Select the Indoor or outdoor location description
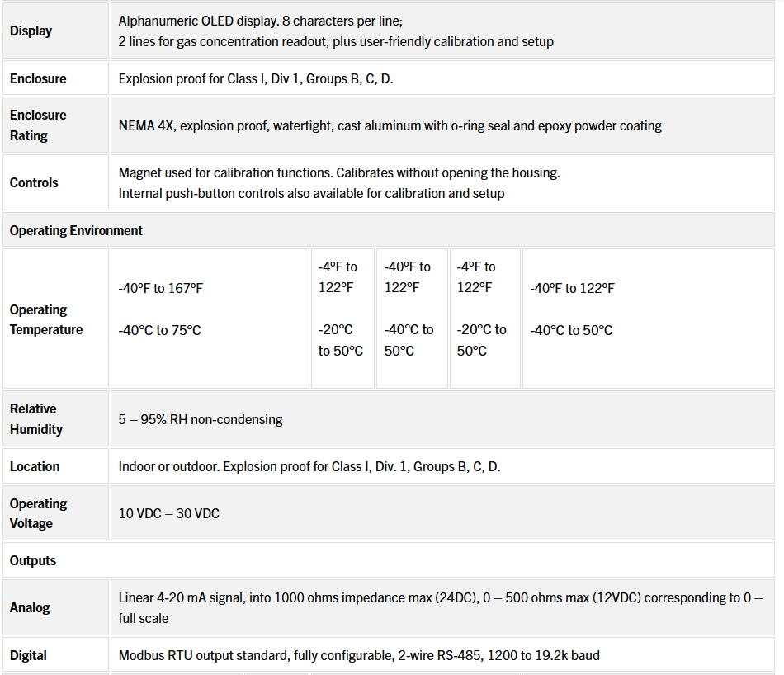 [x=309, y=466]
